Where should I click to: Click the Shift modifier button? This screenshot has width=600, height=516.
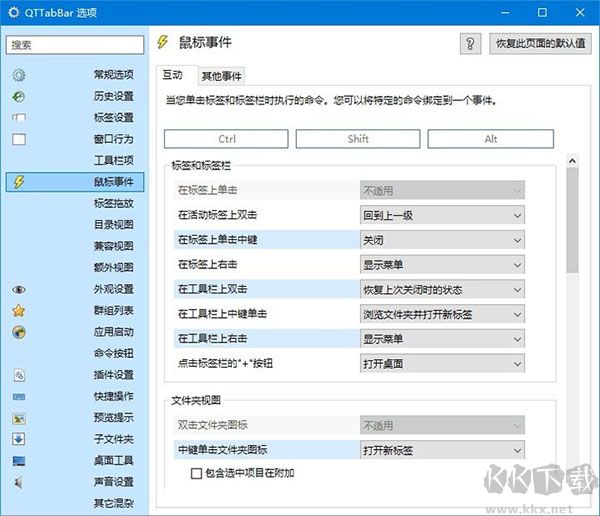(x=358, y=139)
